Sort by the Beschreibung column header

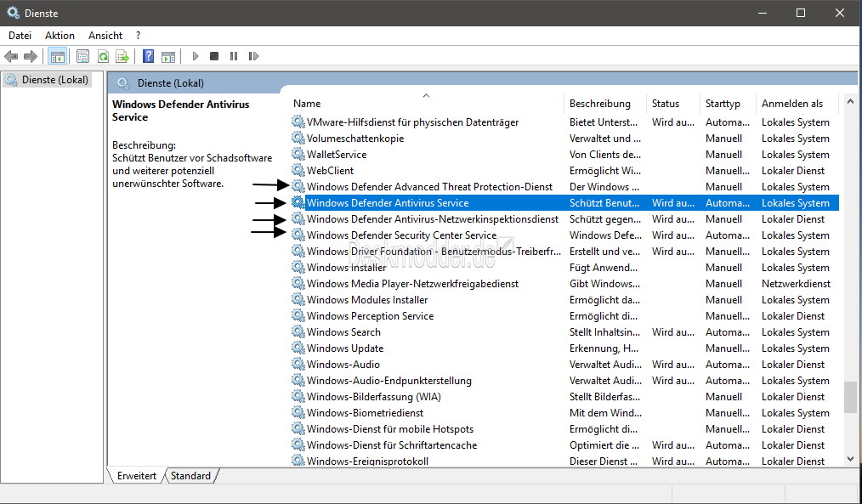pos(605,104)
